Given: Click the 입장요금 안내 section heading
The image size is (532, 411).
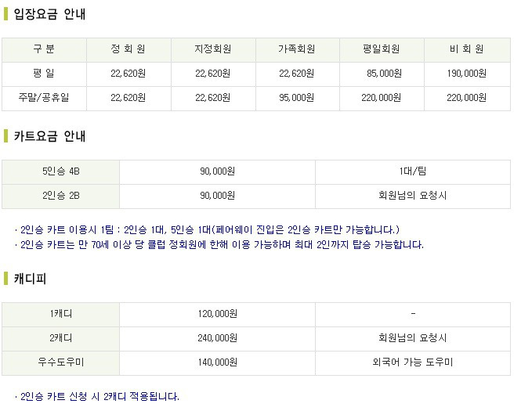Looking at the screenshot, I should [x=49, y=14].
